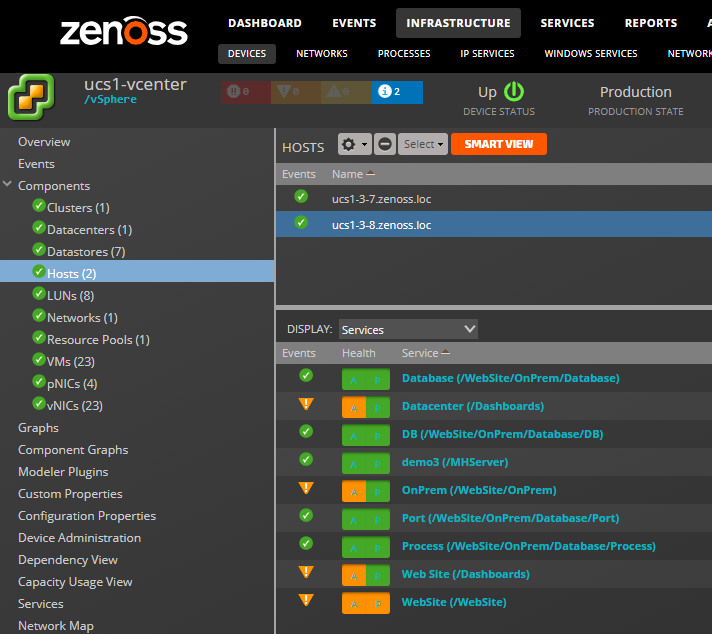Select VMs (23) component
The image size is (712, 634).
pyautogui.click(x=70, y=362)
